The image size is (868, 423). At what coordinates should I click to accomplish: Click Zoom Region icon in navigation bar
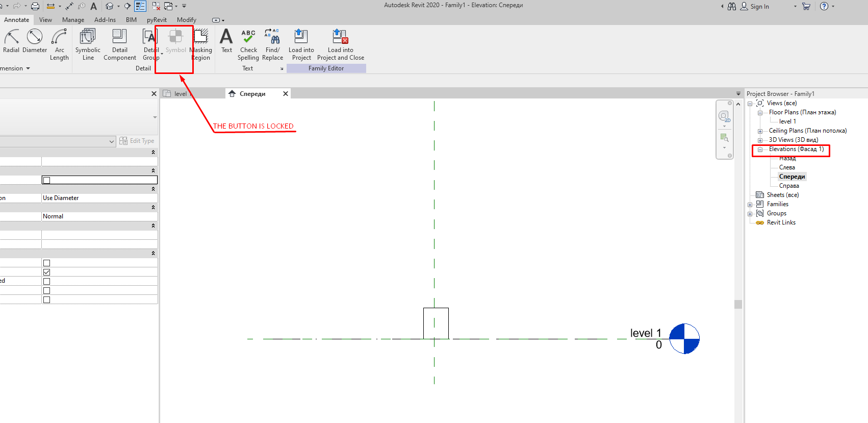click(724, 137)
